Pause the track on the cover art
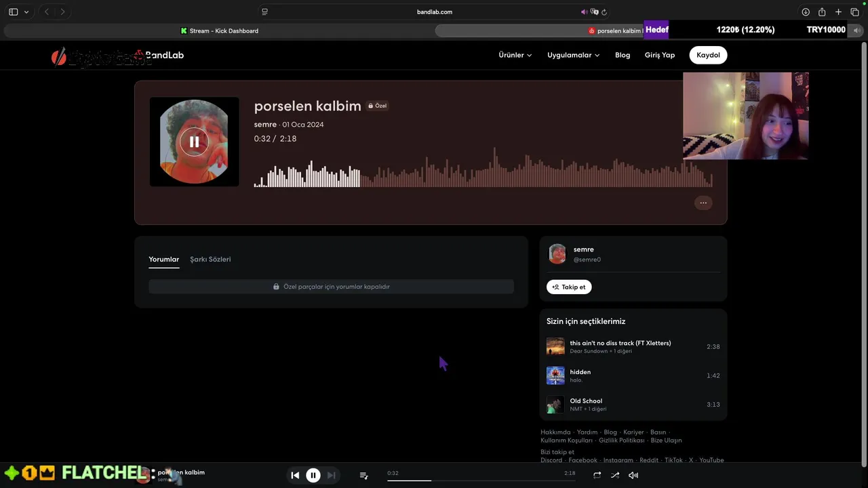868x488 pixels. 194,142
